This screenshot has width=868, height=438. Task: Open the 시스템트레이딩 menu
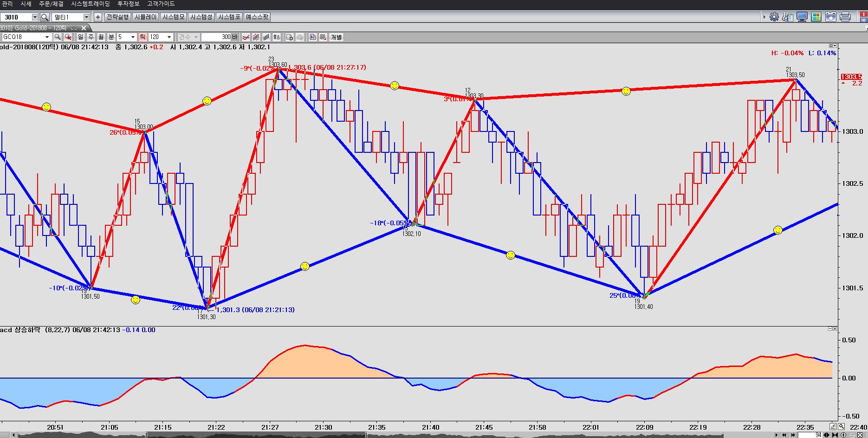coord(91,4)
